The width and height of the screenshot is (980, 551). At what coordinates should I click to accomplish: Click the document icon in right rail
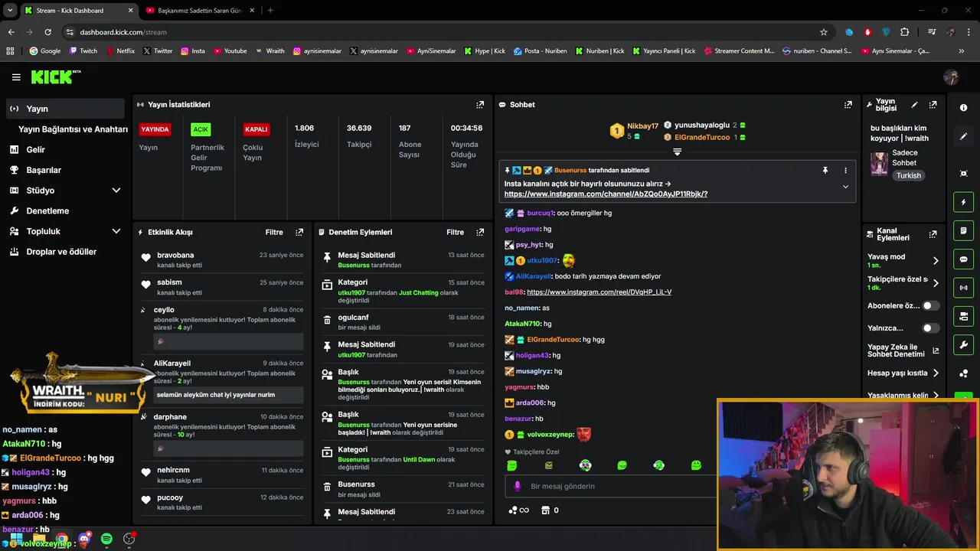pos(963,230)
